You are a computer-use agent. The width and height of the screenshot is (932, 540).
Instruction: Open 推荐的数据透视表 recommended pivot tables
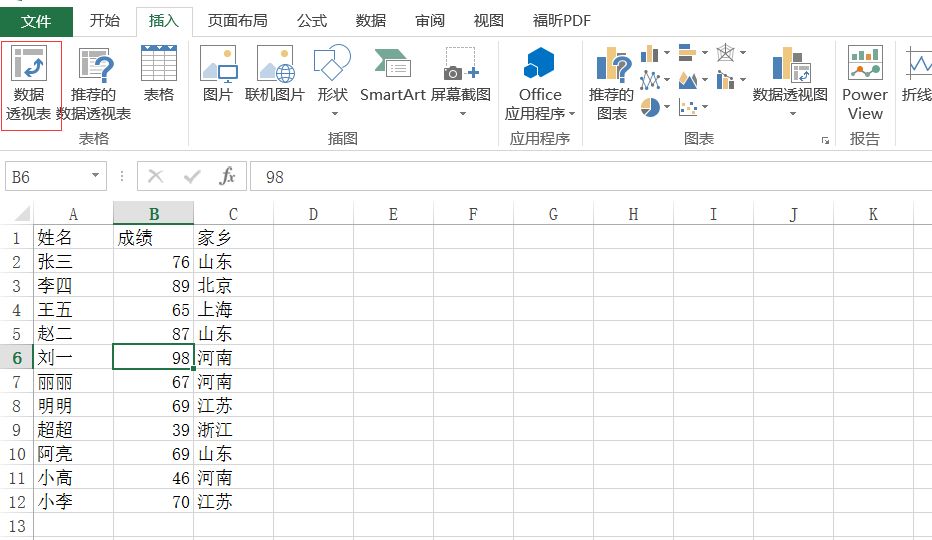(94, 83)
